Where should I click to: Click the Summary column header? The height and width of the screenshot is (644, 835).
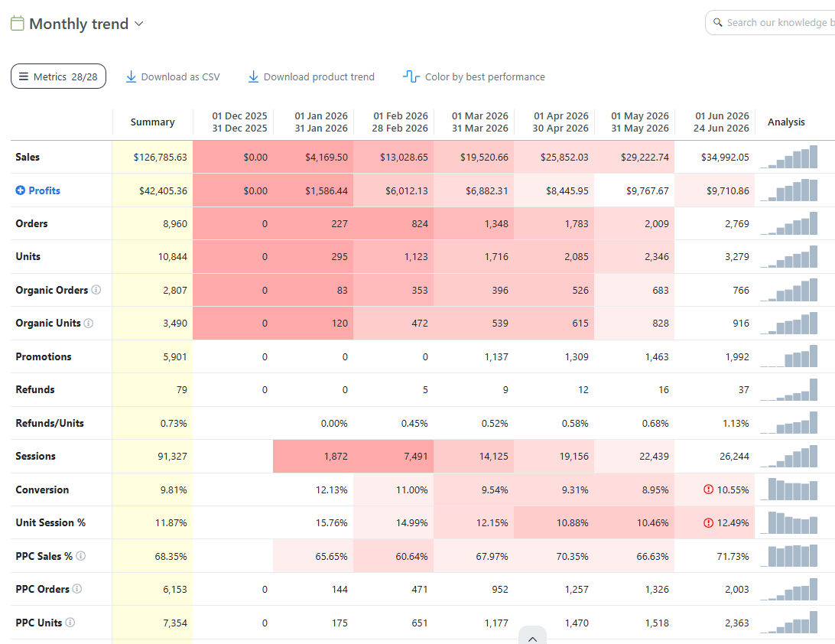click(152, 122)
